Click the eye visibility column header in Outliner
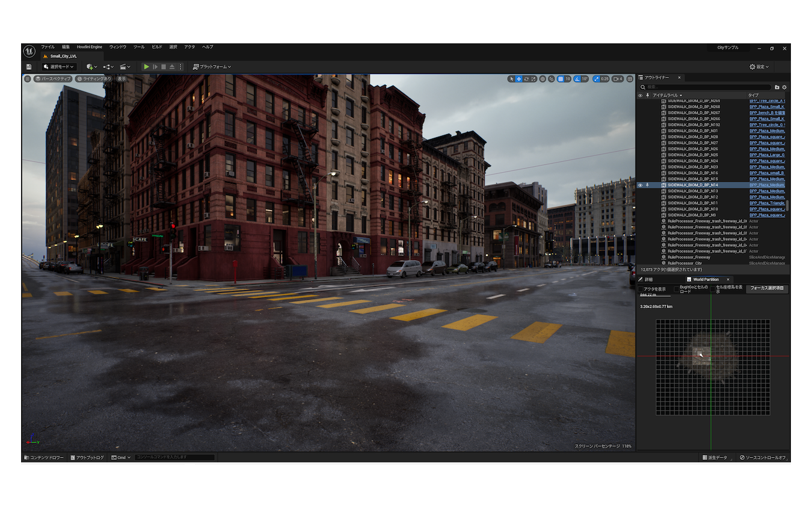 640,95
